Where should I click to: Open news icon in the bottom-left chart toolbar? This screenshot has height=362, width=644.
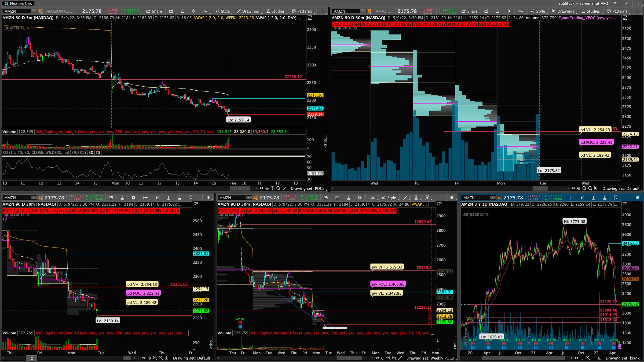click(111, 198)
